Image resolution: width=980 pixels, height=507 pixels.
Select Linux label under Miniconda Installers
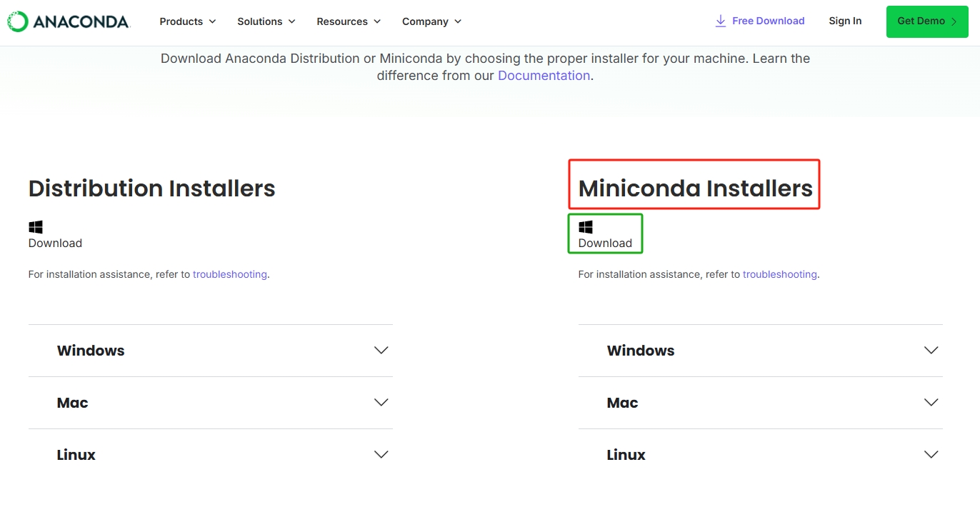tap(626, 455)
